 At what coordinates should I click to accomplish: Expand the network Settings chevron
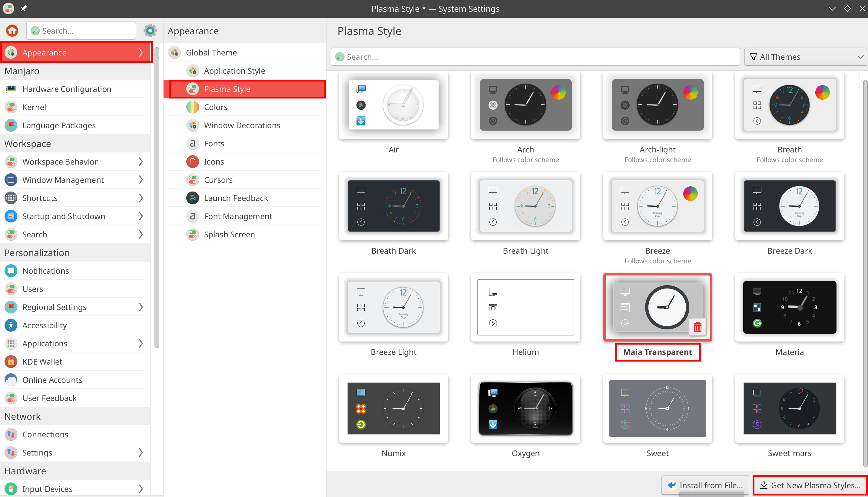[141, 453]
